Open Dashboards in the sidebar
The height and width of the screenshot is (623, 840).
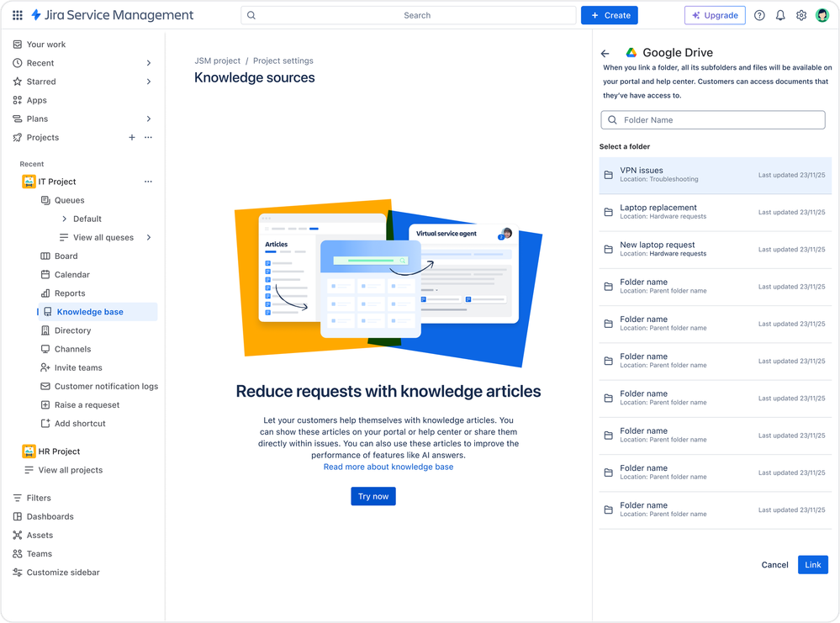[44, 517]
